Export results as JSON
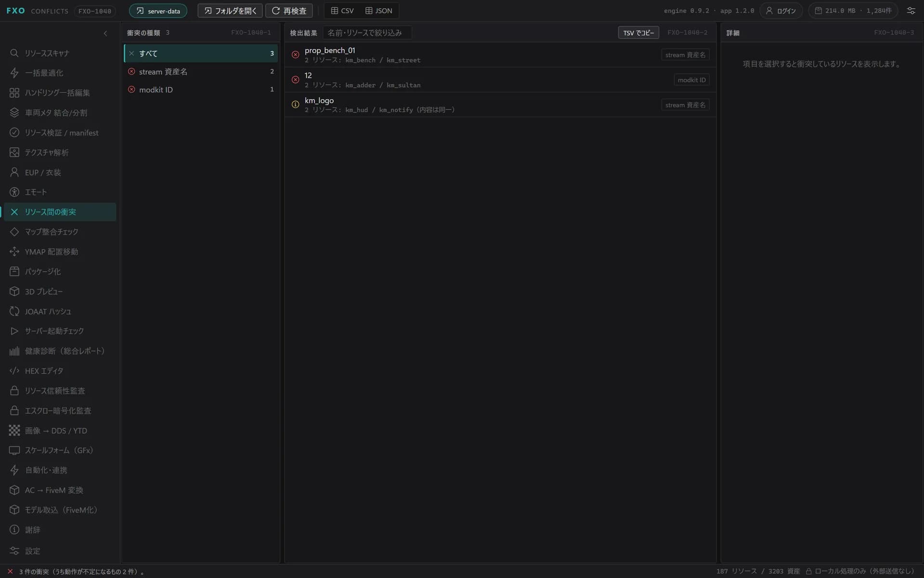This screenshot has height=578, width=924. click(379, 11)
